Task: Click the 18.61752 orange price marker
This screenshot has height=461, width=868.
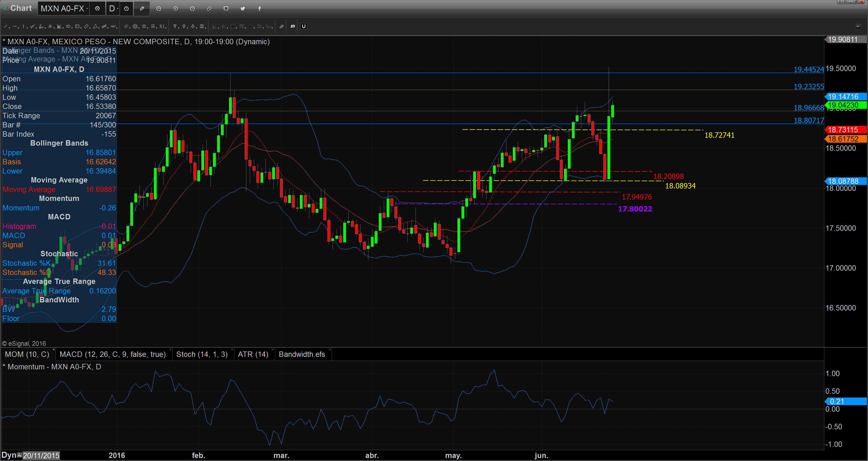Action: [x=845, y=139]
